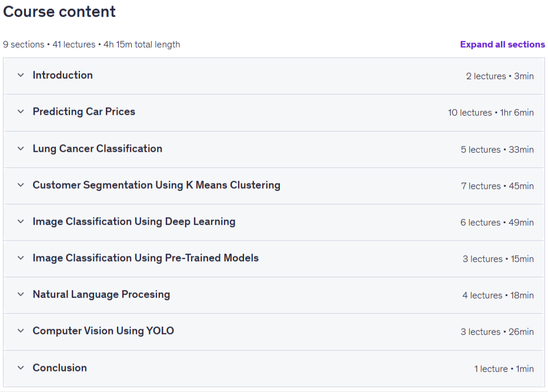The image size is (548, 392).
Task: Expand the Introduction section chevron
Action: [21, 75]
